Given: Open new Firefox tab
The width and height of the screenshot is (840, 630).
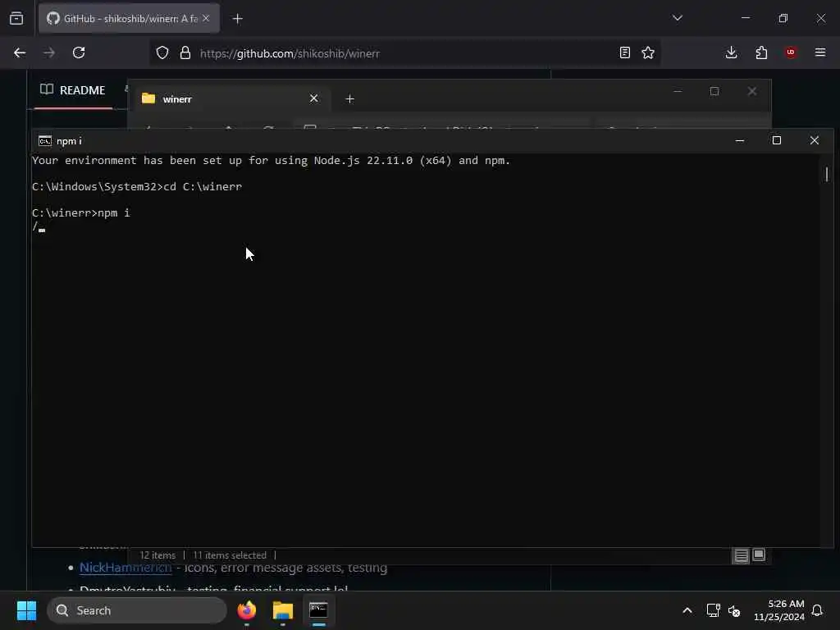Looking at the screenshot, I should click(x=237, y=19).
